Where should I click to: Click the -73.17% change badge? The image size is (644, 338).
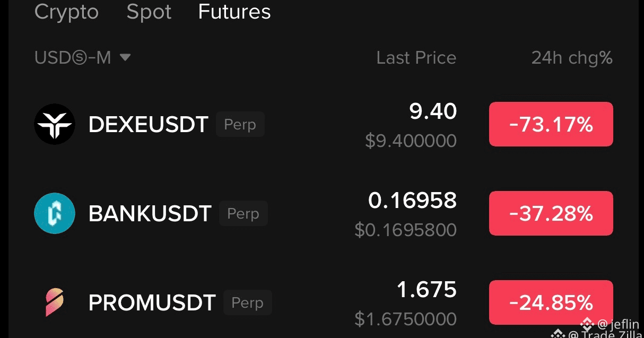(551, 124)
